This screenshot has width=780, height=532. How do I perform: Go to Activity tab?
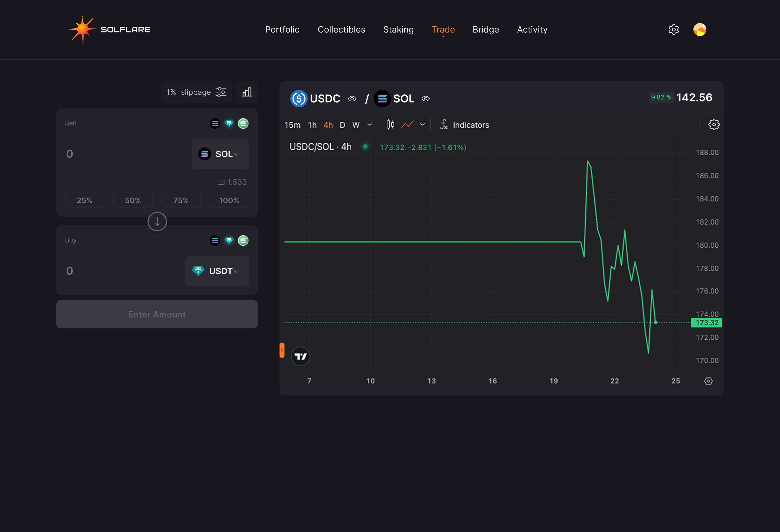[532, 29]
